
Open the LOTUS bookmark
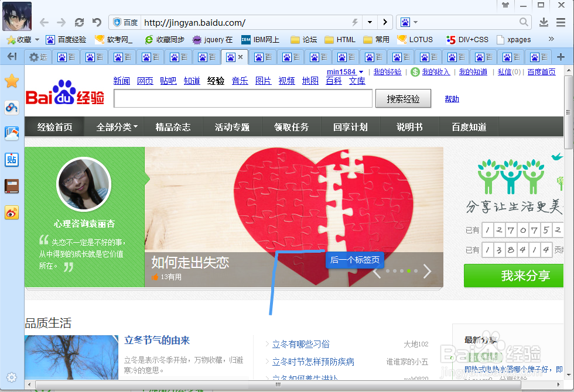(415, 40)
